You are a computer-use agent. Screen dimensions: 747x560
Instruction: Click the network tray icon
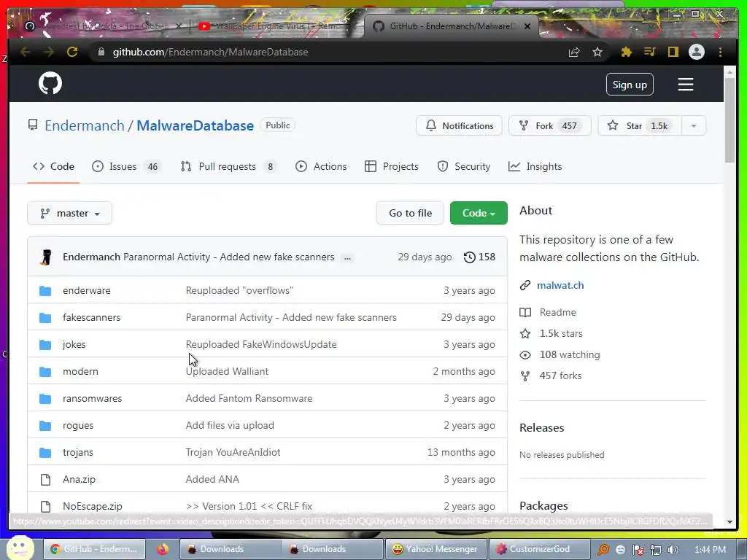click(x=656, y=550)
